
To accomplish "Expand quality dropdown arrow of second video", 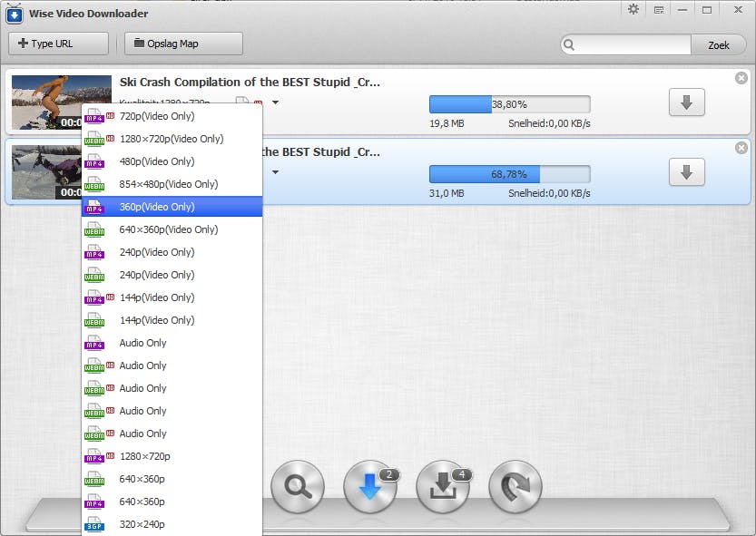I will (x=275, y=172).
